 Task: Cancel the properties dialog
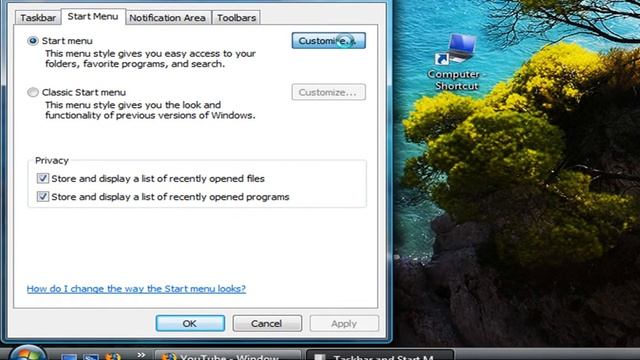click(267, 323)
